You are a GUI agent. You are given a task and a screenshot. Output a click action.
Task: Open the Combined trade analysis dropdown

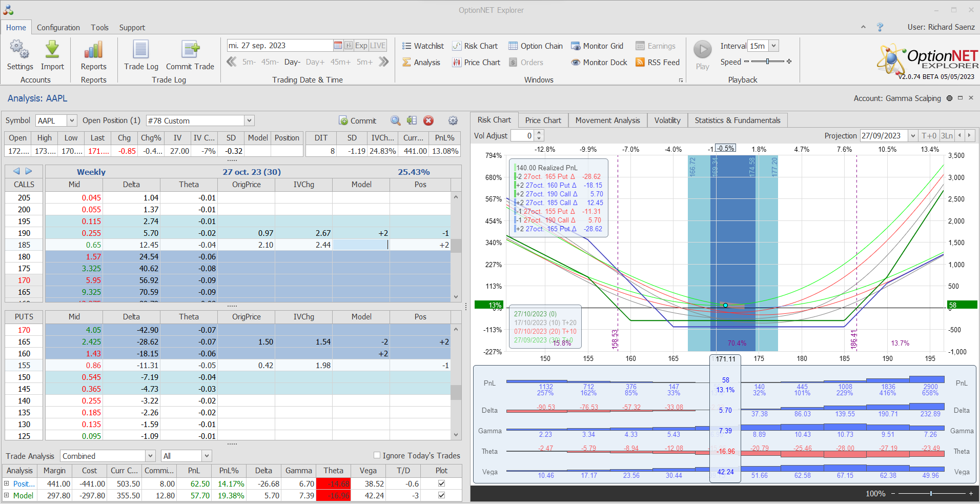pos(150,456)
